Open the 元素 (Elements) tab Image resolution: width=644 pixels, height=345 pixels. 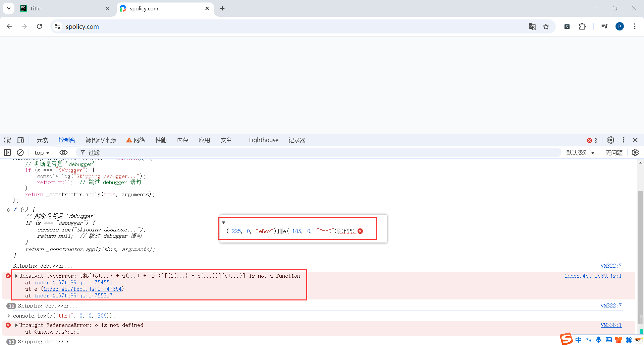tap(42, 140)
